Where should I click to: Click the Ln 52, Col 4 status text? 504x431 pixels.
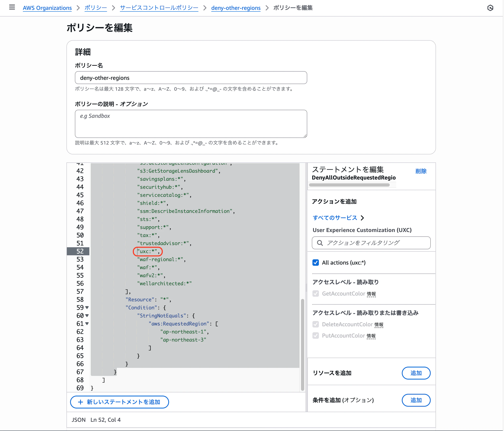(105, 420)
